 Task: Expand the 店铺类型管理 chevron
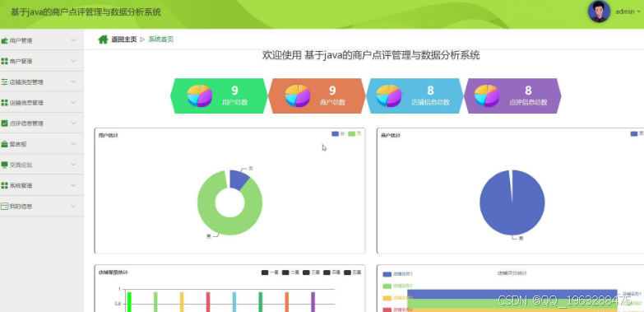click(73, 81)
